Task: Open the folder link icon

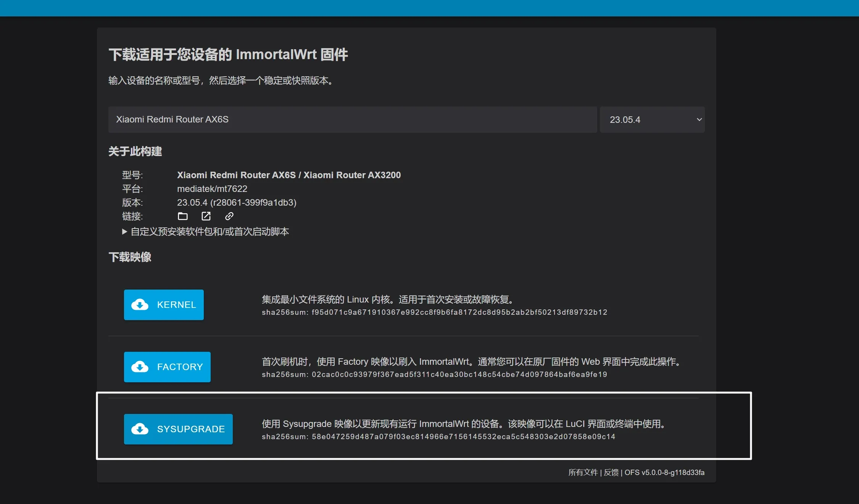Action: (x=183, y=216)
